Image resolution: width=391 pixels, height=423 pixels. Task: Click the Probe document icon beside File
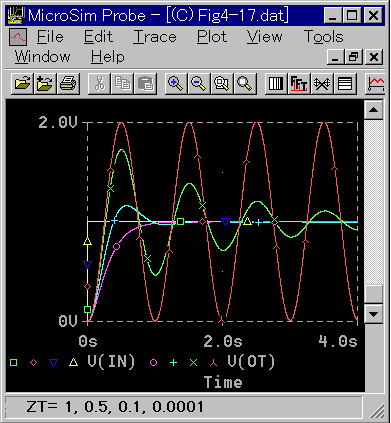click(18, 37)
